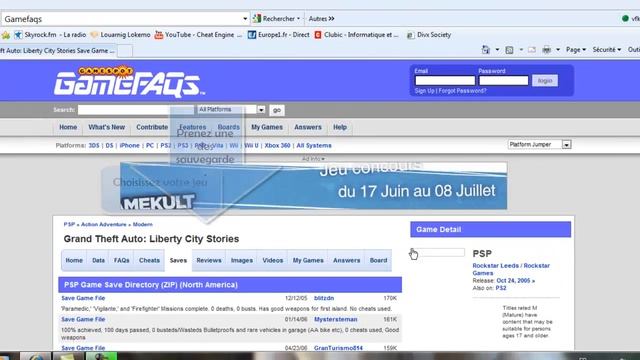Open My Games in the top site navigation
The image size is (640, 360).
(x=267, y=127)
